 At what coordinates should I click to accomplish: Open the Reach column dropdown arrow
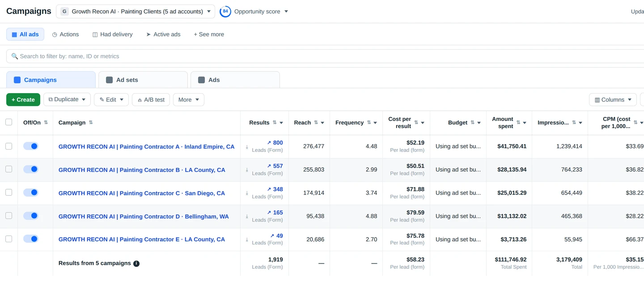click(322, 123)
